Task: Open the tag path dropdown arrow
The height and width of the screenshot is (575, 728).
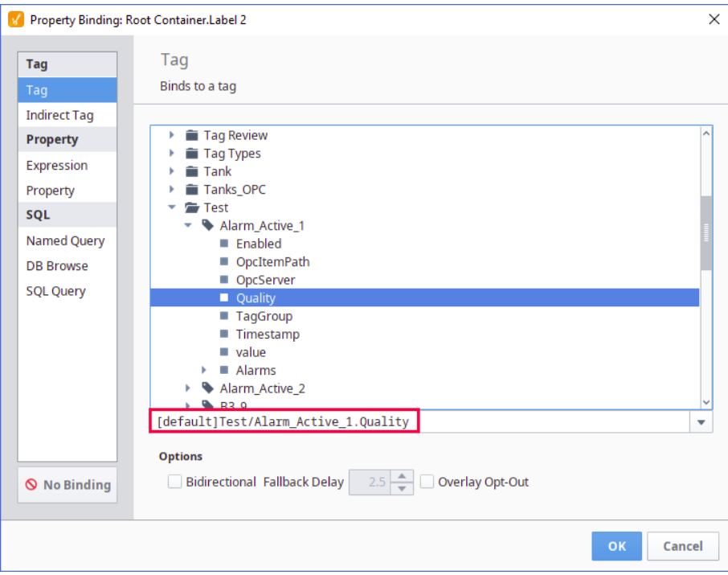Action: [701, 422]
